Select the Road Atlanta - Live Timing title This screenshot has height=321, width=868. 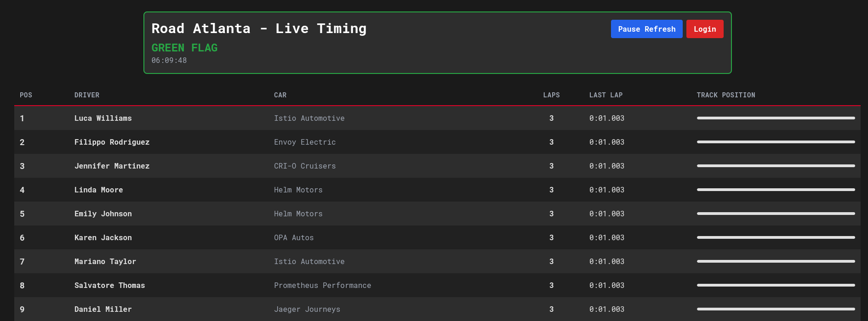[259, 28]
